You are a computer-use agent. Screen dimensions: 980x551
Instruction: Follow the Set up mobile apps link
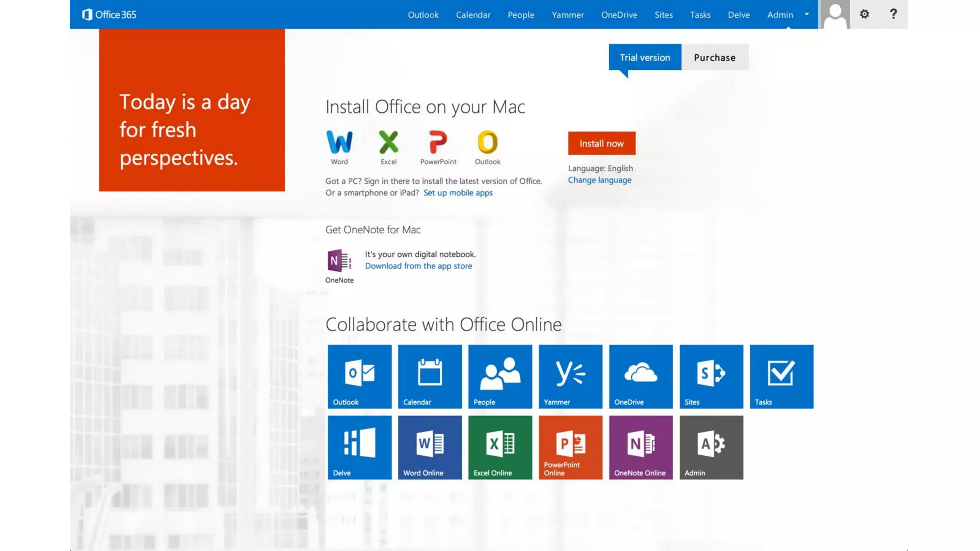(x=457, y=193)
